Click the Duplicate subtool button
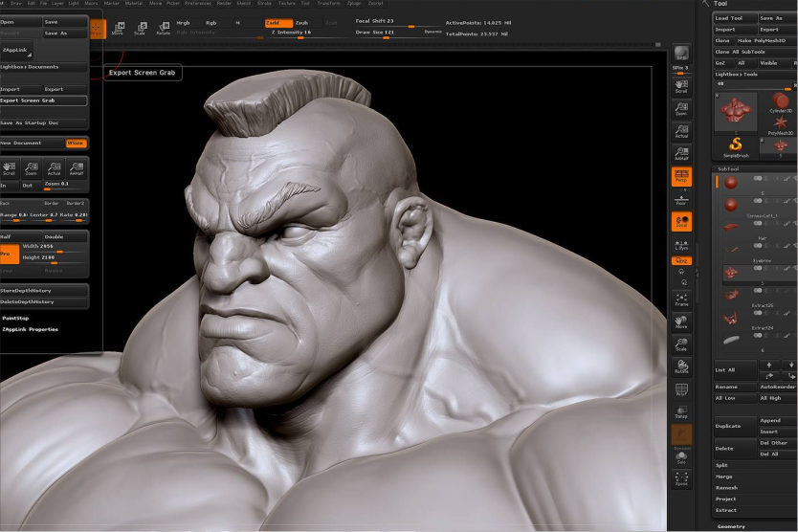The height and width of the screenshot is (532, 798). tap(735, 426)
